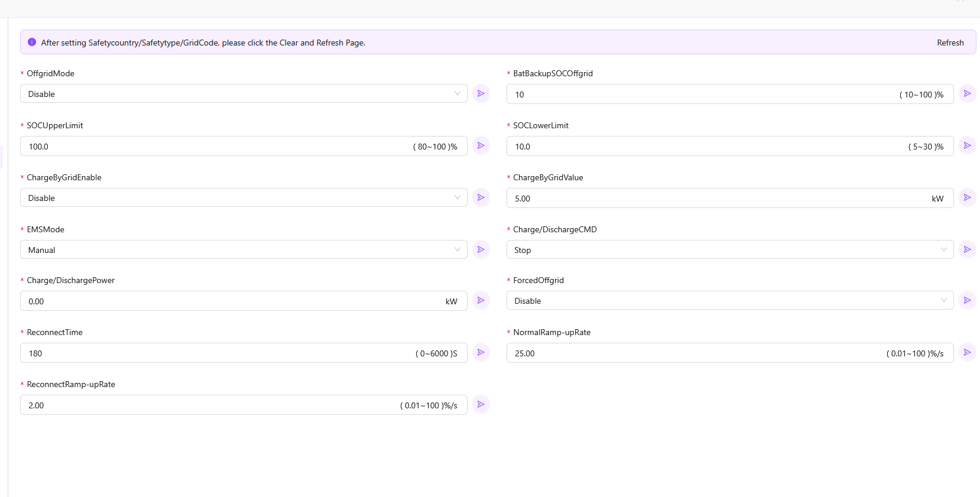Send the ChargeByGridValue setting

967,197
